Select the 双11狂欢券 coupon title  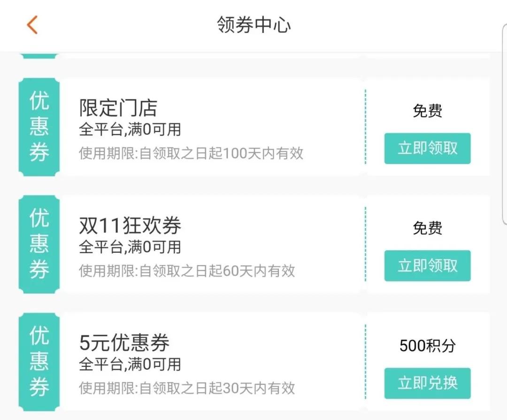pos(130,226)
